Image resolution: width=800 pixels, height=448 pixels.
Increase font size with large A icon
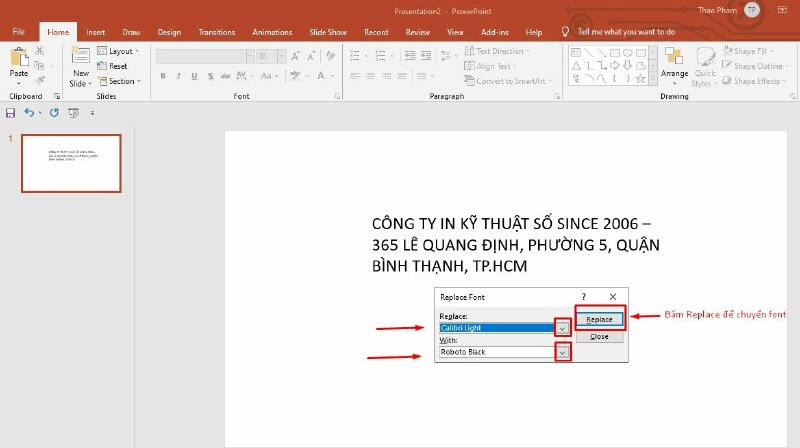[x=295, y=56]
